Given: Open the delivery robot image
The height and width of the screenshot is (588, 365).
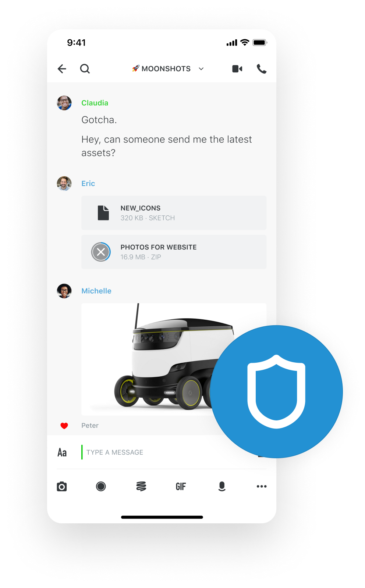Looking at the screenshot, I should 174,359.
